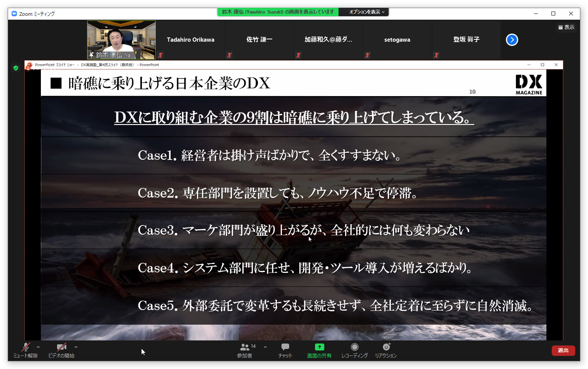Open the チャット chat panel
The height and width of the screenshot is (369, 588).
click(285, 350)
